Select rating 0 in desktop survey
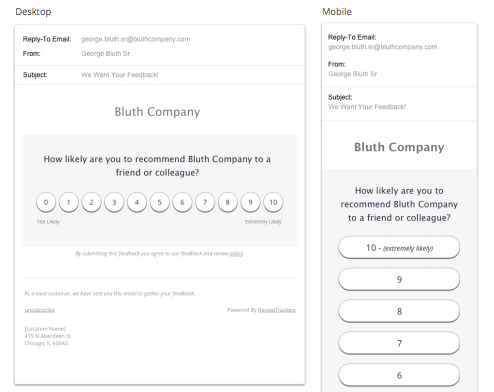The image size is (494, 392). [46, 202]
